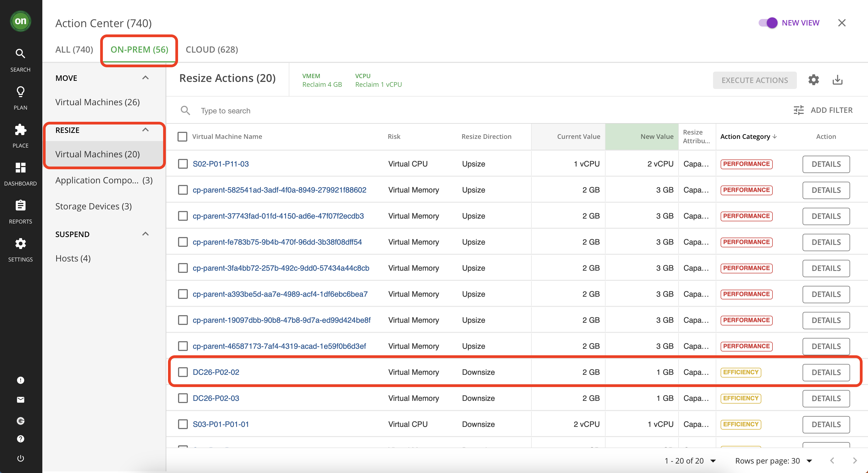The height and width of the screenshot is (473, 868).
Task: Click ADD FILTER label
Action: point(831,110)
